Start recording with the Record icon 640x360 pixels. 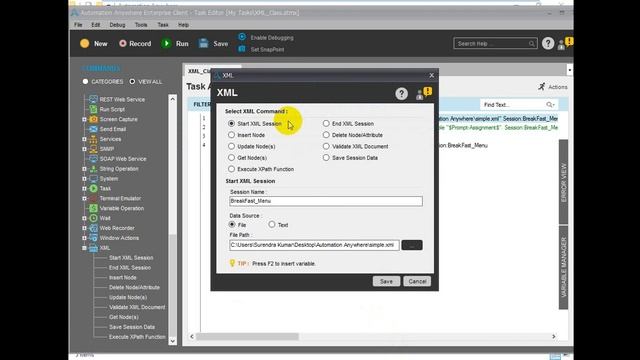point(122,43)
